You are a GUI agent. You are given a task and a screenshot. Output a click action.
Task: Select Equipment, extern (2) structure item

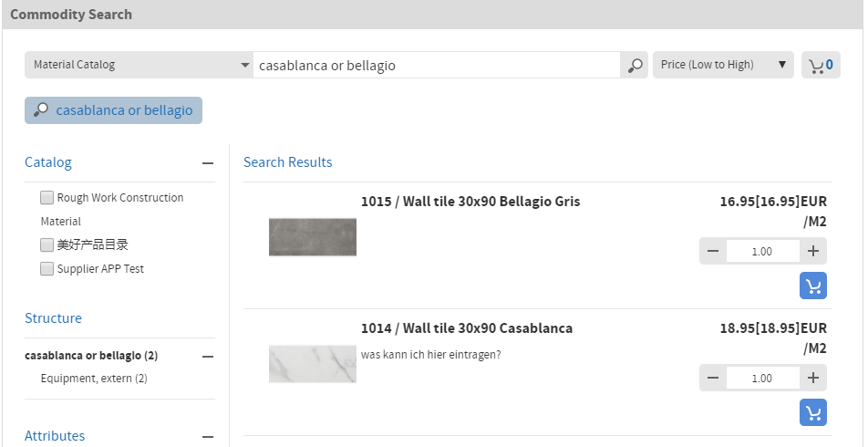(94, 379)
